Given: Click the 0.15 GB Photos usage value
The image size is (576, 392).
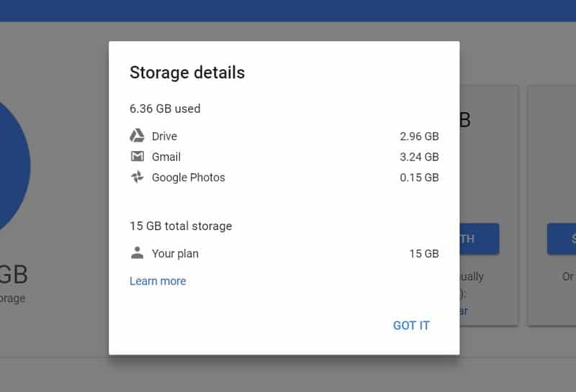Looking at the screenshot, I should [419, 178].
